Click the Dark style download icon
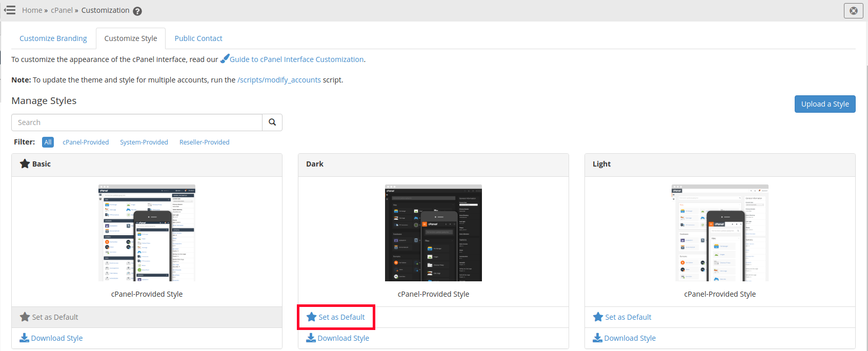Viewport: 868px width, 351px height. [311, 338]
